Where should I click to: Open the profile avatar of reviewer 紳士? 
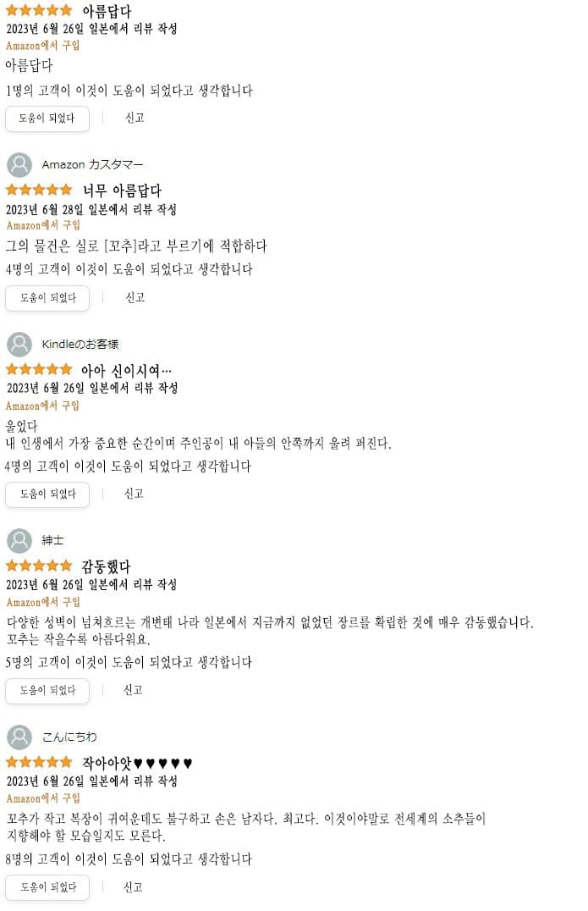coord(19,541)
